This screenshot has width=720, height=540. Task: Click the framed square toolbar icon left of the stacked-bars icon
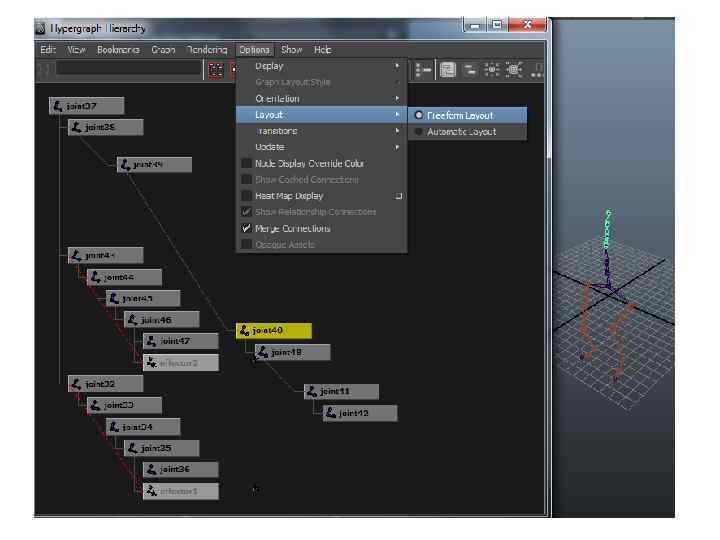click(x=448, y=70)
